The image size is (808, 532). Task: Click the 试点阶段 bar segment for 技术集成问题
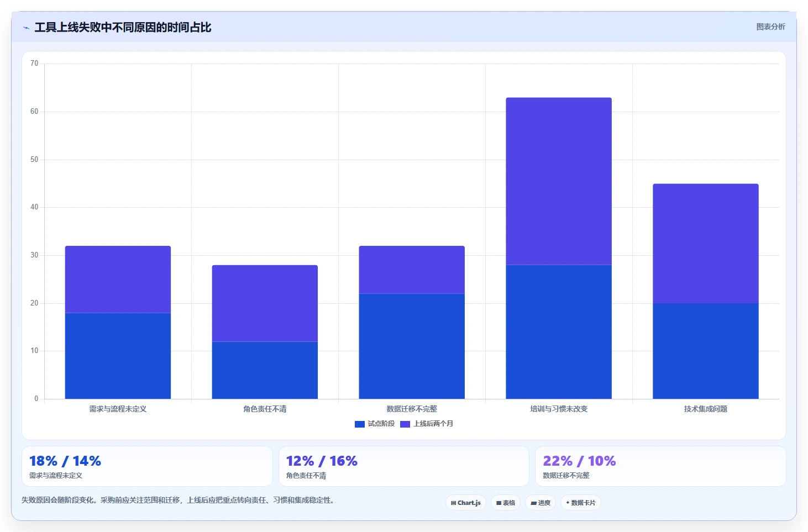(x=706, y=351)
